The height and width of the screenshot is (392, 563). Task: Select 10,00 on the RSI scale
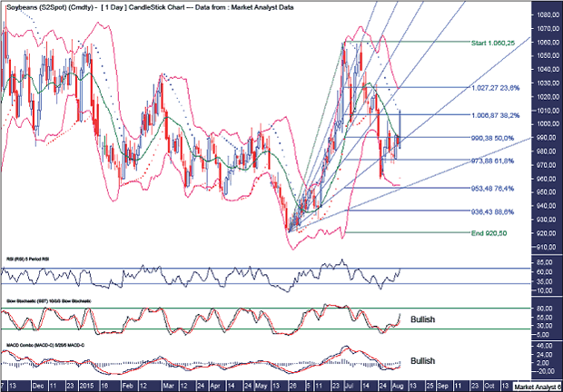(x=546, y=291)
